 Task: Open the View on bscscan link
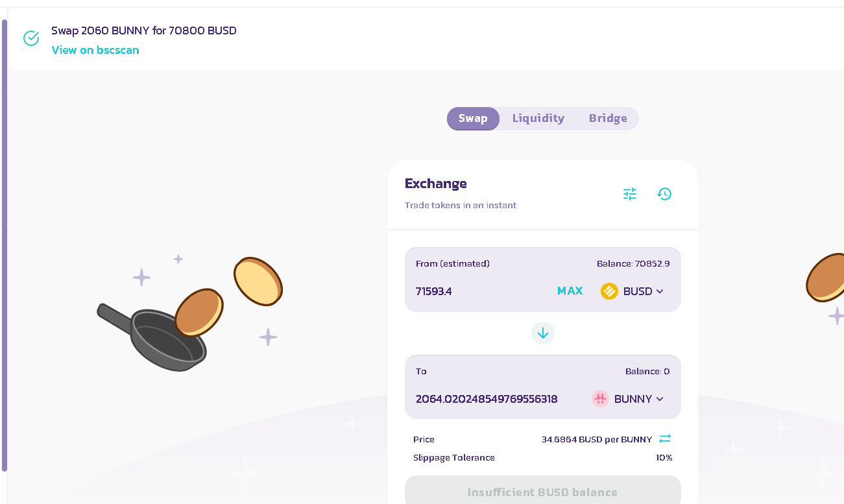pos(95,50)
